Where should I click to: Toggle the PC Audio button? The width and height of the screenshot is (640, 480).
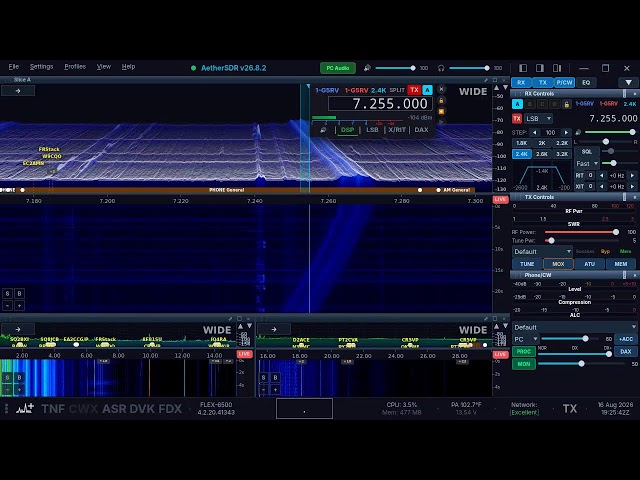tap(338, 68)
